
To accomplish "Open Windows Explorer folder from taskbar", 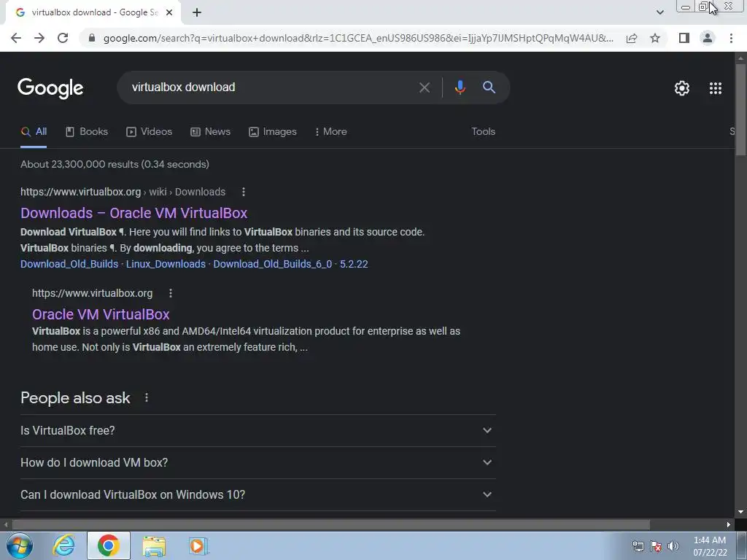I will point(154,545).
